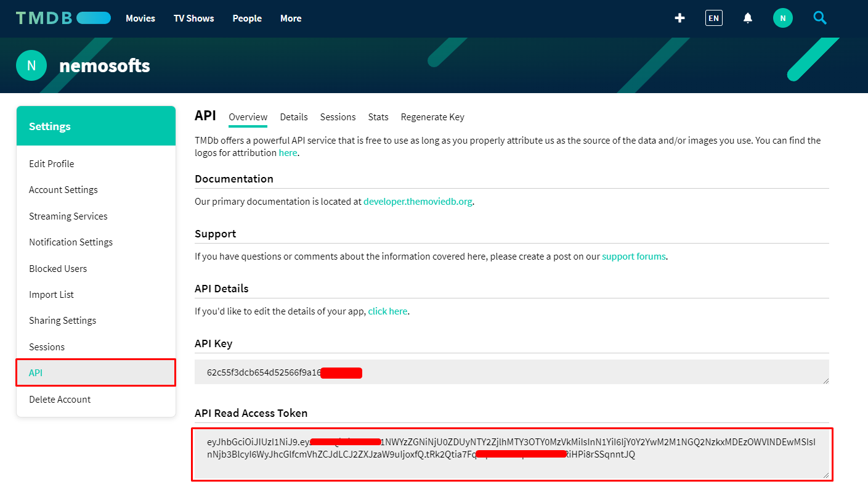Screen dimensions: 868x489
Task: Click the Documentation heading
Action: tap(234, 179)
